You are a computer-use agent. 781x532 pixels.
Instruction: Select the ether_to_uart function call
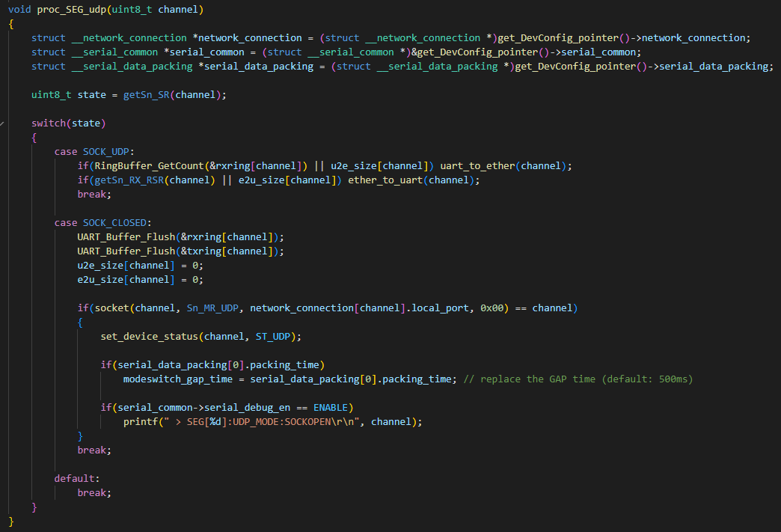[x=385, y=180]
